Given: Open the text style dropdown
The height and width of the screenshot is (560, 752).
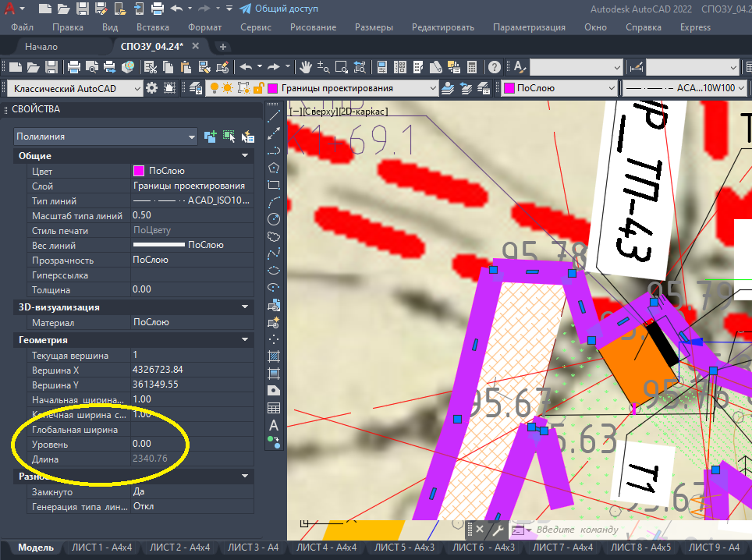Looking at the screenshot, I should coord(576,68).
